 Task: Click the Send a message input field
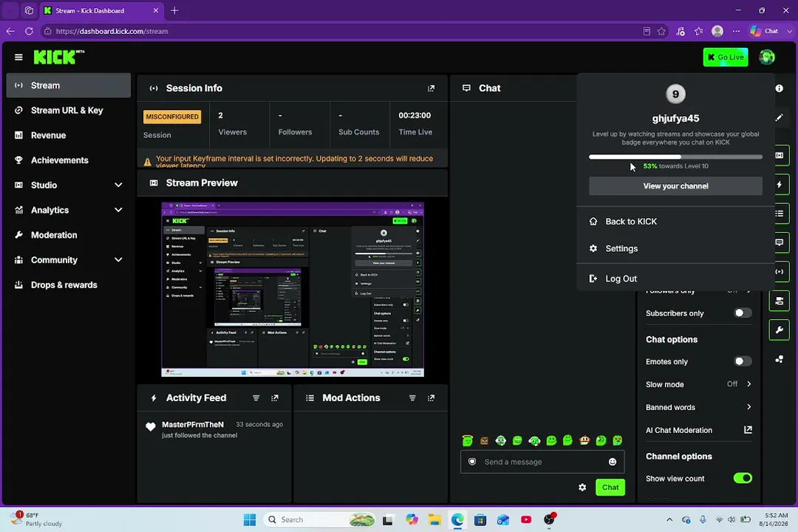point(542,462)
